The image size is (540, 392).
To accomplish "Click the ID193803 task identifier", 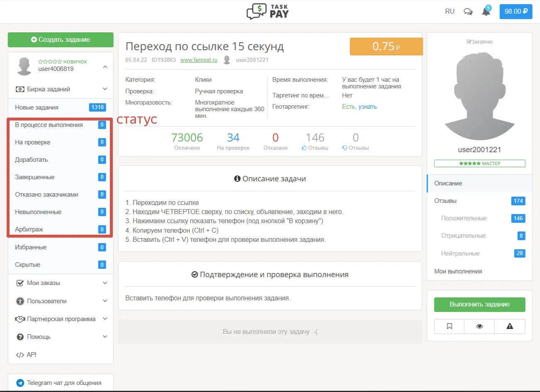I will [164, 60].
